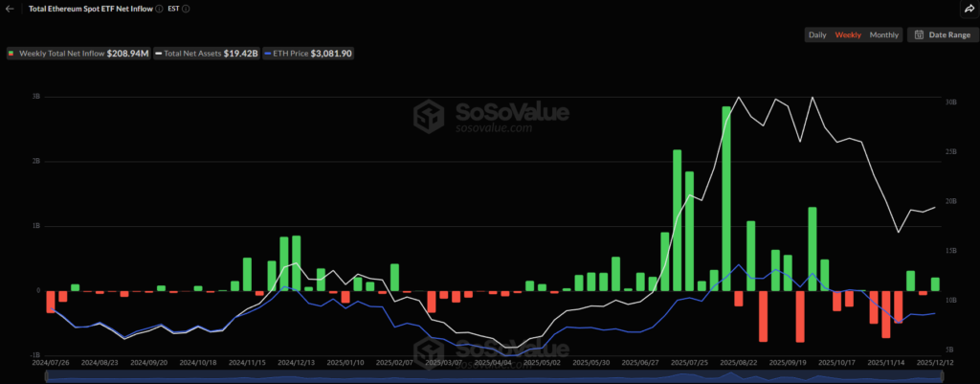Viewport: 980px width, 384px height.
Task: Click the 2025/09/19 date label
Action: [787, 362]
